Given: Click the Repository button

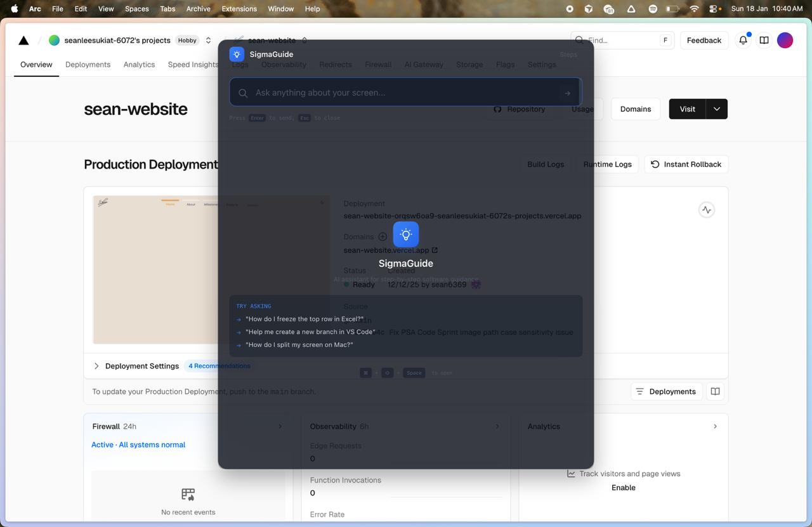Looking at the screenshot, I should point(519,109).
